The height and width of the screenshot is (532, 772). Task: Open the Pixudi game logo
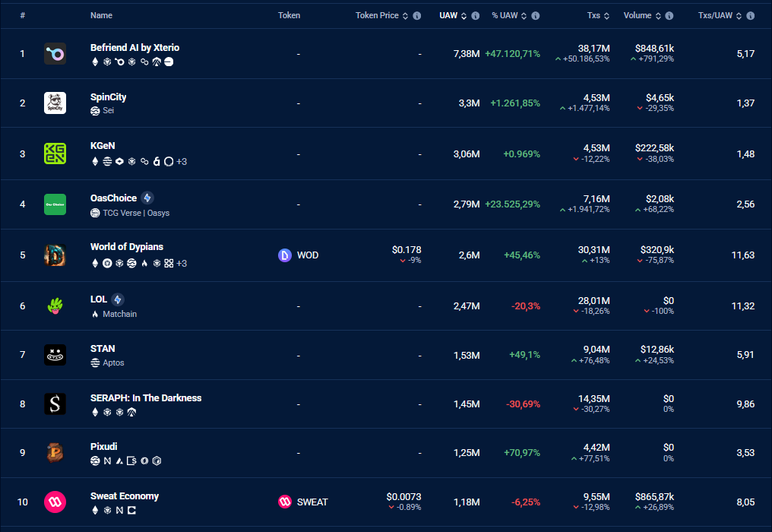tap(55, 453)
